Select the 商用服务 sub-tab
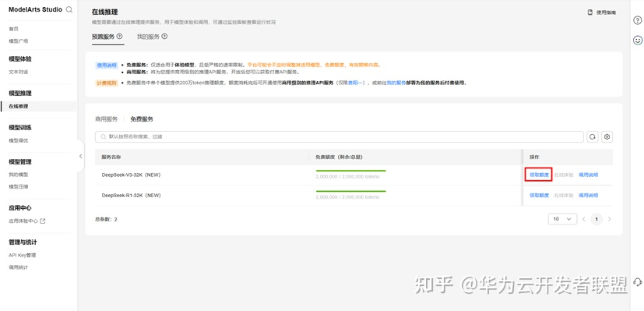 [x=107, y=119]
